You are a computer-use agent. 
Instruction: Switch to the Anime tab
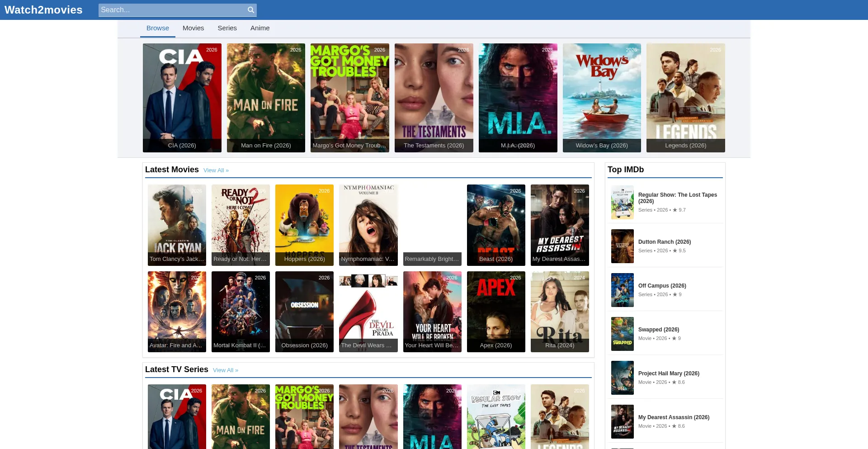coord(260,28)
